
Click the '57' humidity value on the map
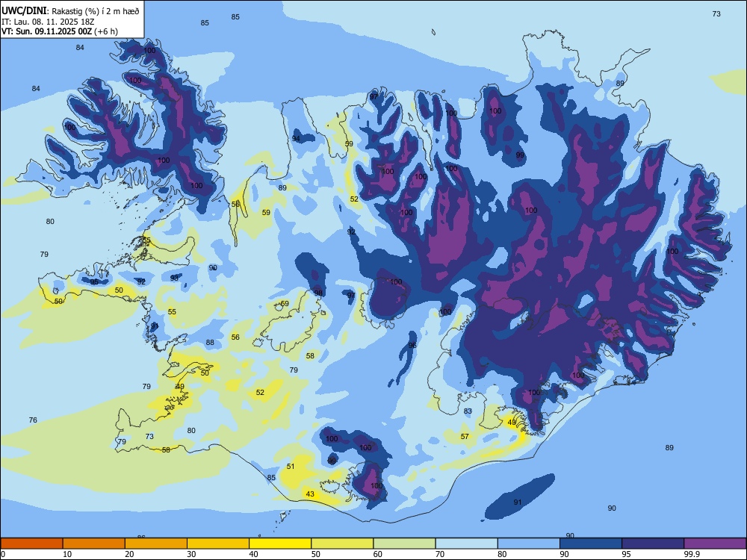click(465, 436)
